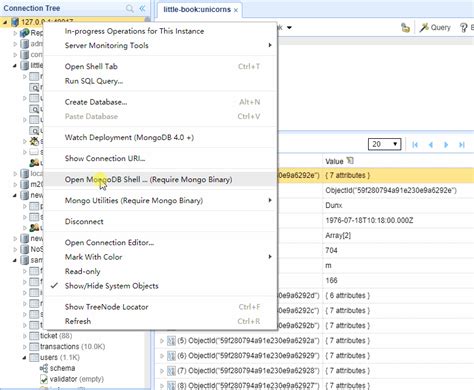Toggle Read-only mode in context menu
474x390 pixels.
click(82, 271)
